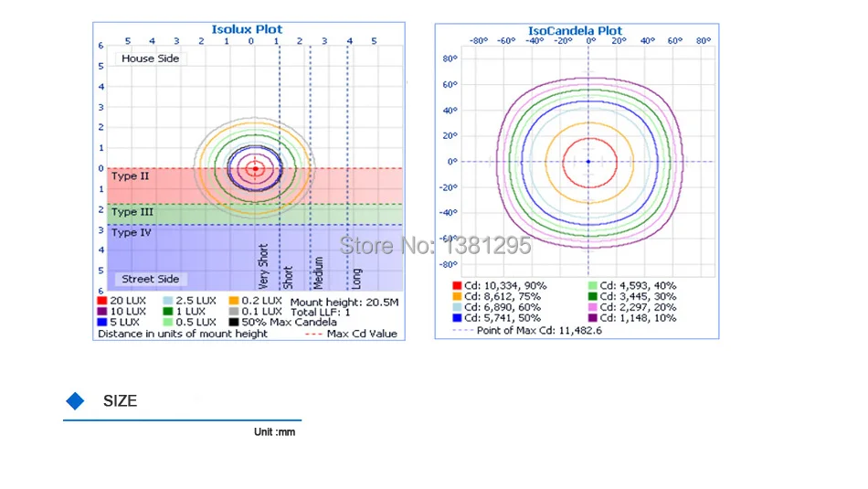Click 'Mount height: 20.5M' text

point(344,303)
